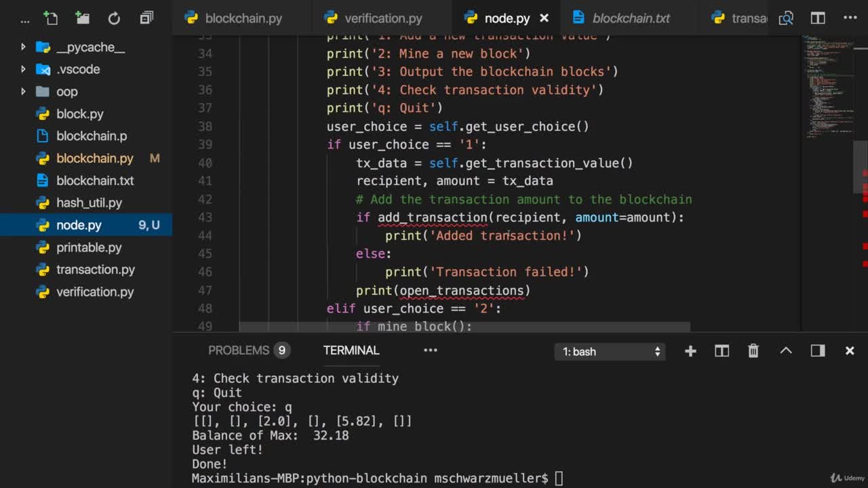Image resolution: width=868 pixels, height=488 pixels.
Task: Click the 'User left!' terminal line
Action: coord(227,450)
